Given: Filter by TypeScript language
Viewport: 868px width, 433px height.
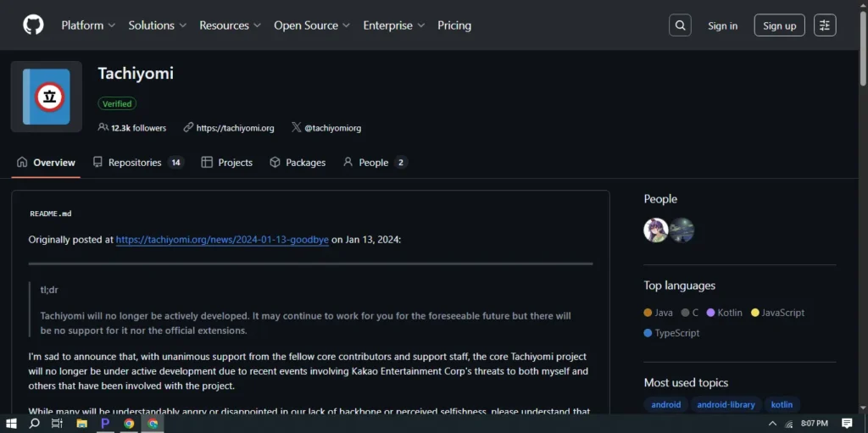Looking at the screenshot, I should (671, 333).
